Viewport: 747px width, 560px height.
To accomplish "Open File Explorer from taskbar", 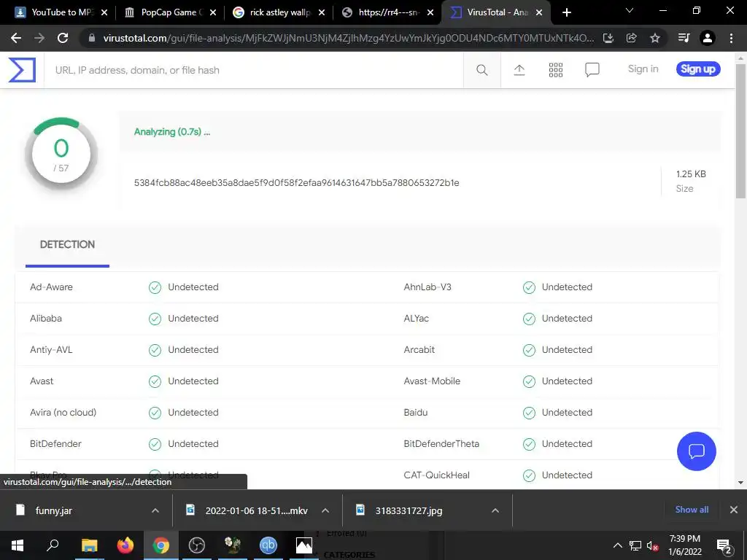I will coord(89,545).
